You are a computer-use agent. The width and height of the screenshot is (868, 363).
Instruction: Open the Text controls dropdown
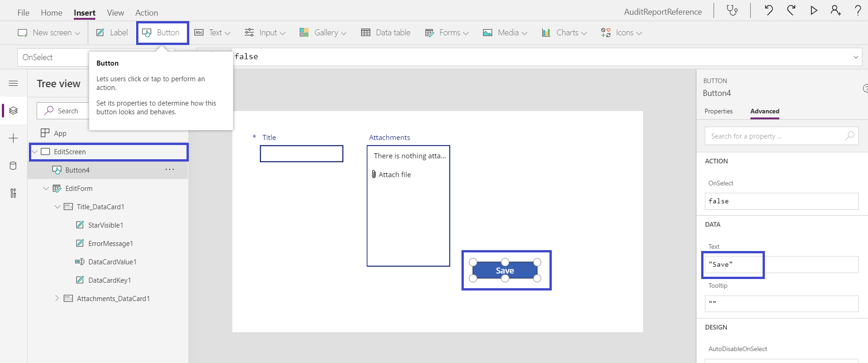tap(212, 33)
